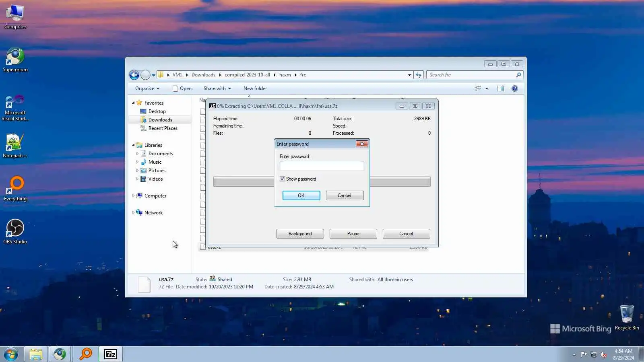Click the VM1 breadcrumb segment
This screenshot has height=362, width=644.
pos(177,75)
